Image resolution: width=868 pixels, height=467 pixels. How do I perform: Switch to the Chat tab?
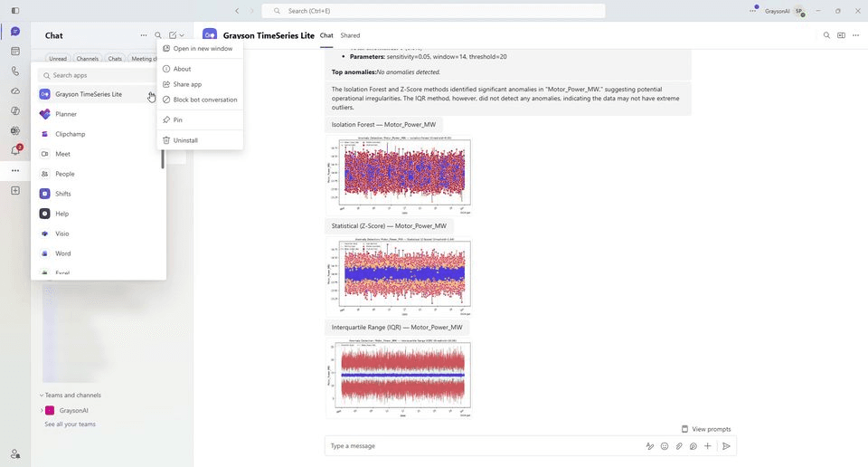click(326, 35)
